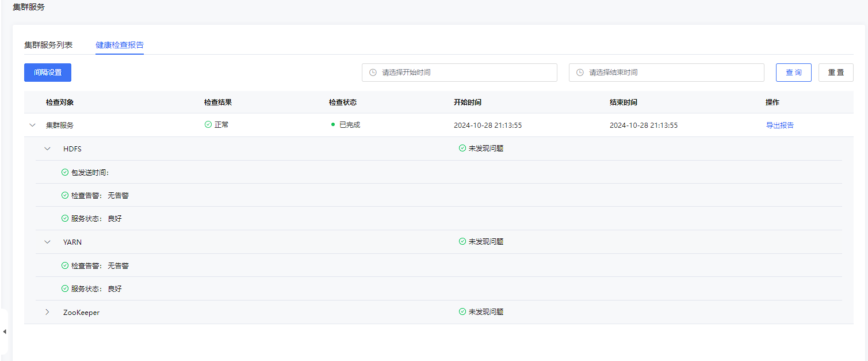The width and height of the screenshot is (868, 361).
Task: Click the check icon in the HDFS 未发现问题 status
Action: [462, 148]
